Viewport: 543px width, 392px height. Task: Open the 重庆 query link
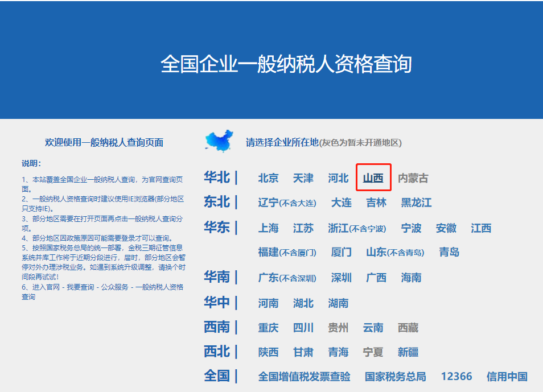(269, 328)
